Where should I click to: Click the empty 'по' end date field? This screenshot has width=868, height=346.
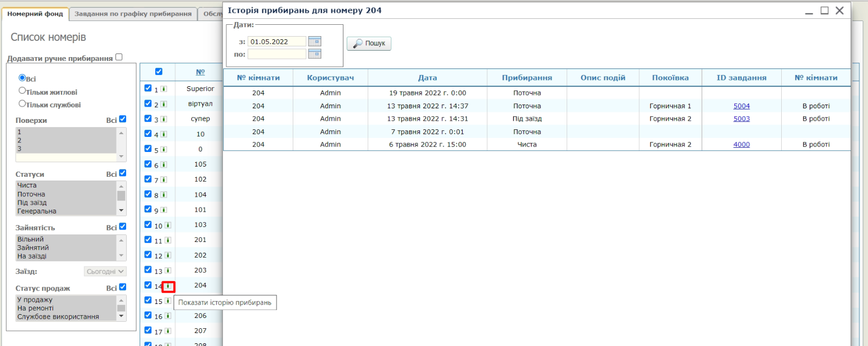[x=277, y=54]
